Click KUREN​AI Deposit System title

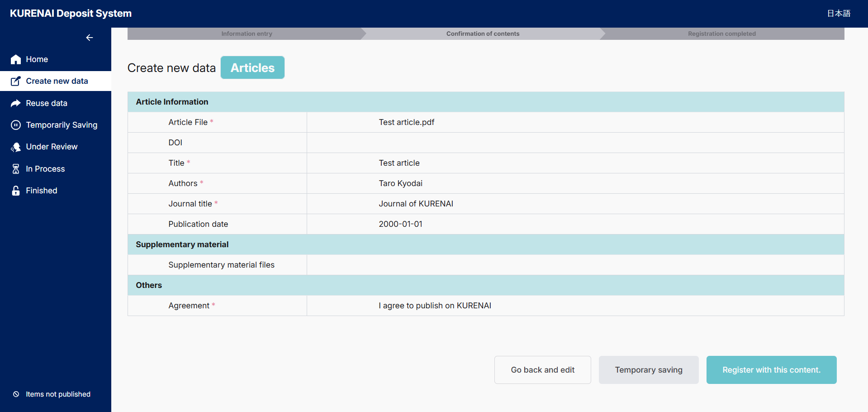71,14
